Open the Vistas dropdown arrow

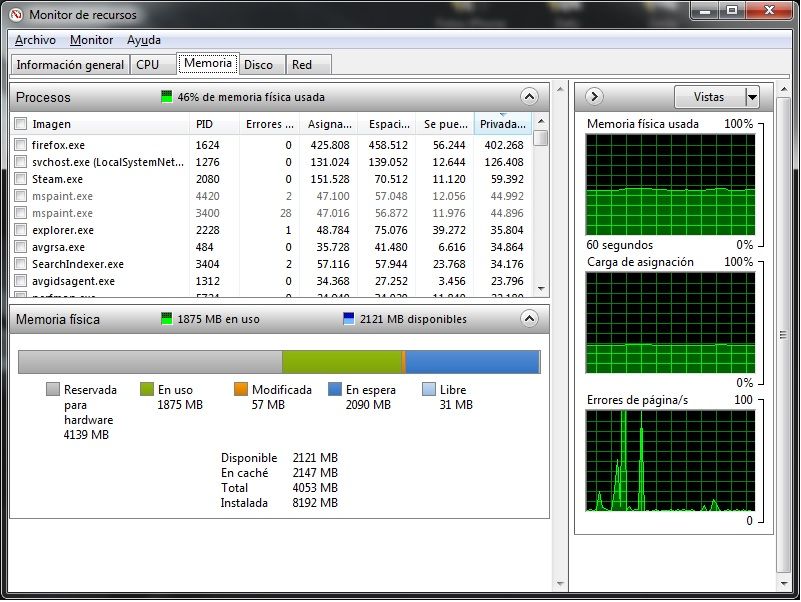click(752, 97)
